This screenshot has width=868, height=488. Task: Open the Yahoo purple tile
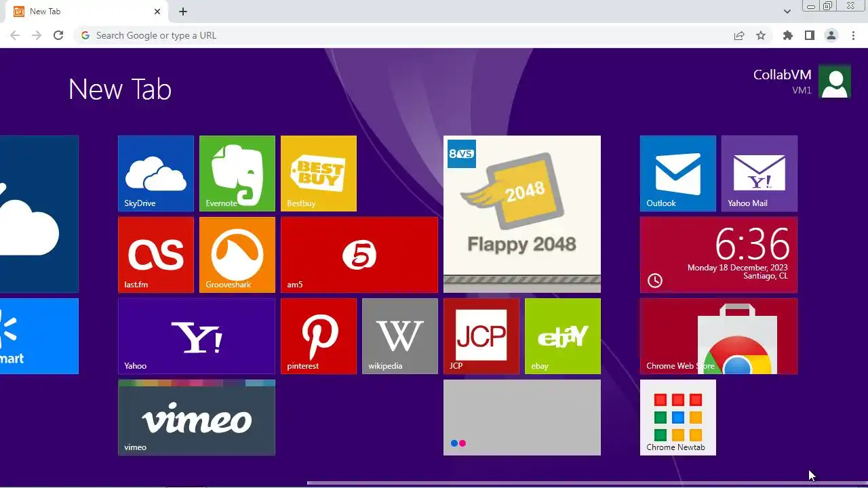(x=197, y=336)
